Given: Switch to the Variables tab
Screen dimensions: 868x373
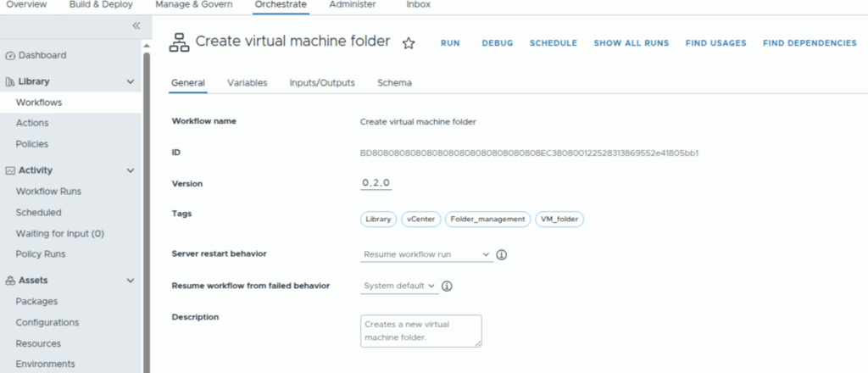Looking at the screenshot, I should click(x=247, y=83).
